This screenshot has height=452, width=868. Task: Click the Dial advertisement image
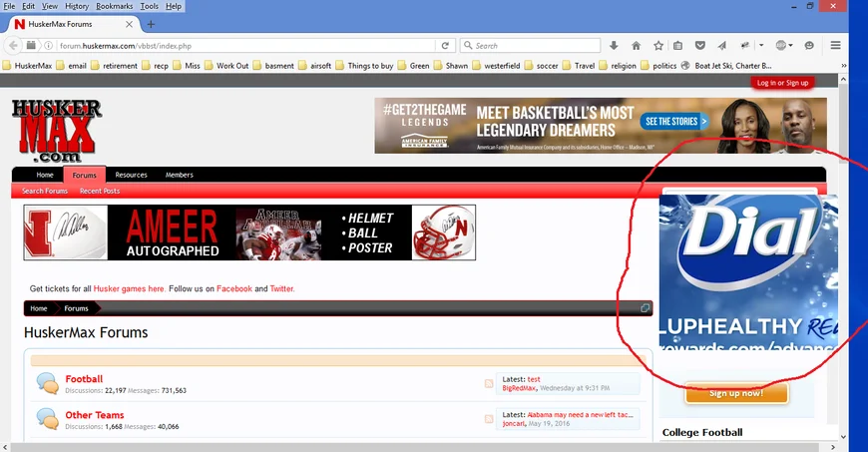(x=748, y=271)
